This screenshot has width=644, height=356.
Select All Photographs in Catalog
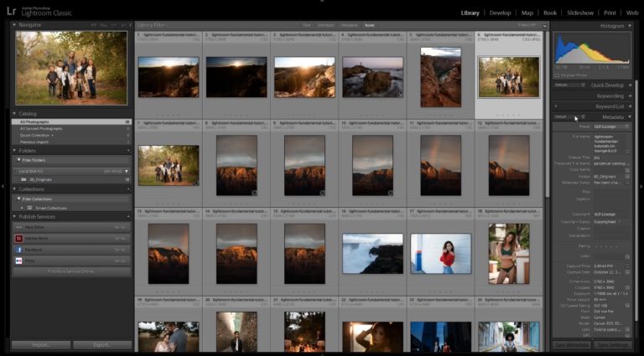tap(72, 121)
